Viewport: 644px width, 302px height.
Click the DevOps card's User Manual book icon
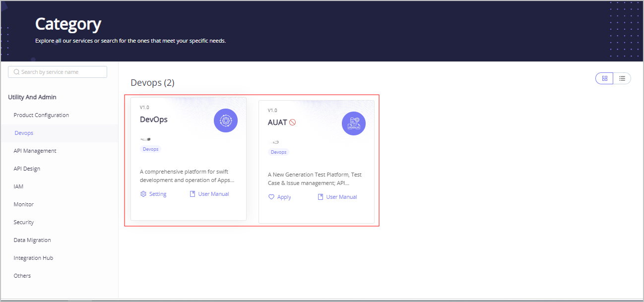[193, 194]
